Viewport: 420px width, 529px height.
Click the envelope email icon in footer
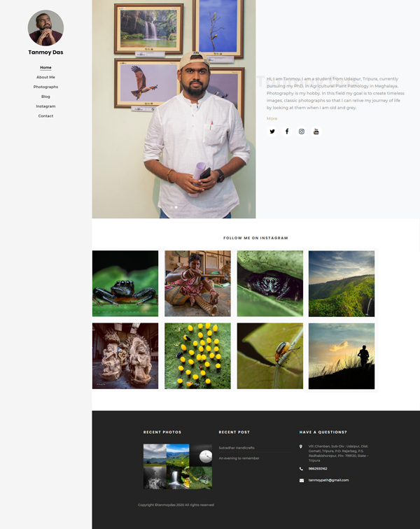pos(302,481)
